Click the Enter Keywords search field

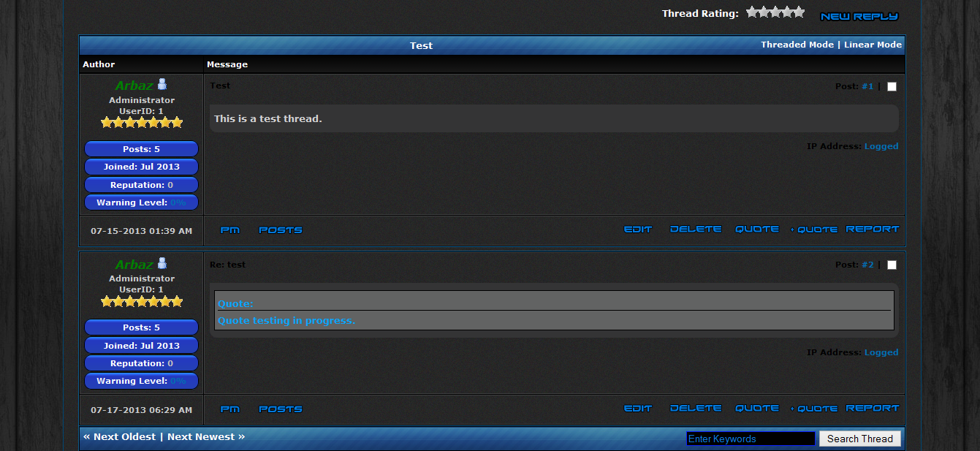(751, 439)
